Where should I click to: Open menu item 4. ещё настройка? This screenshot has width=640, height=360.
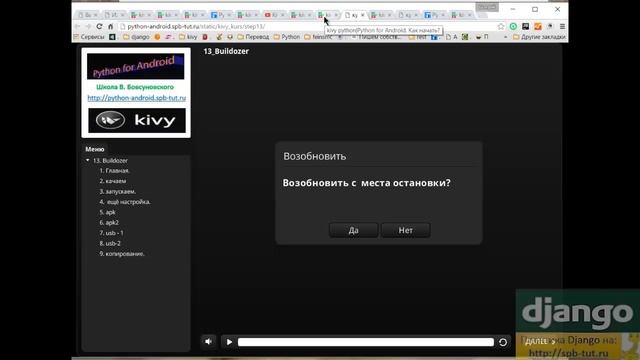(125, 202)
